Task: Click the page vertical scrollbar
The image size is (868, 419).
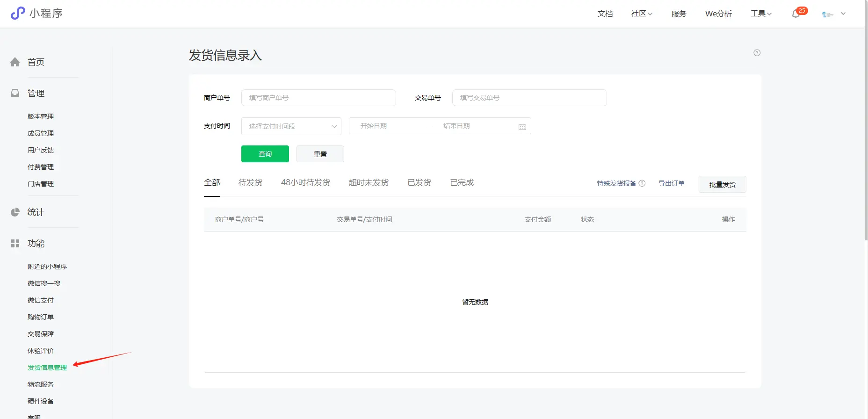Action: (866, 120)
